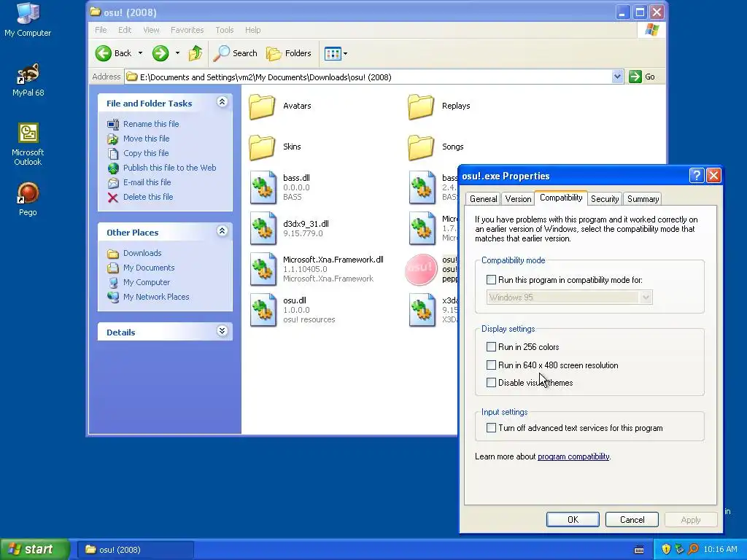The width and height of the screenshot is (747, 560).
Task: Open My Documents under Other Places
Action: tap(149, 268)
